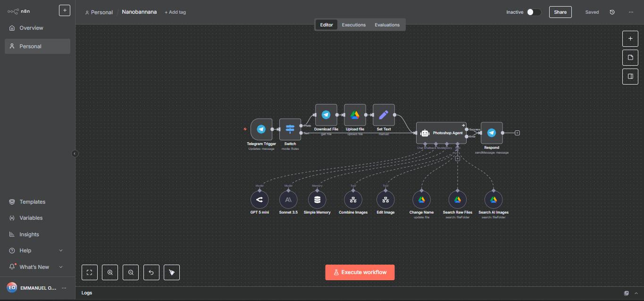Select the Sonnet 3.5 model node
The height and width of the screenshot is (301, 644).
tap(288, 200)
